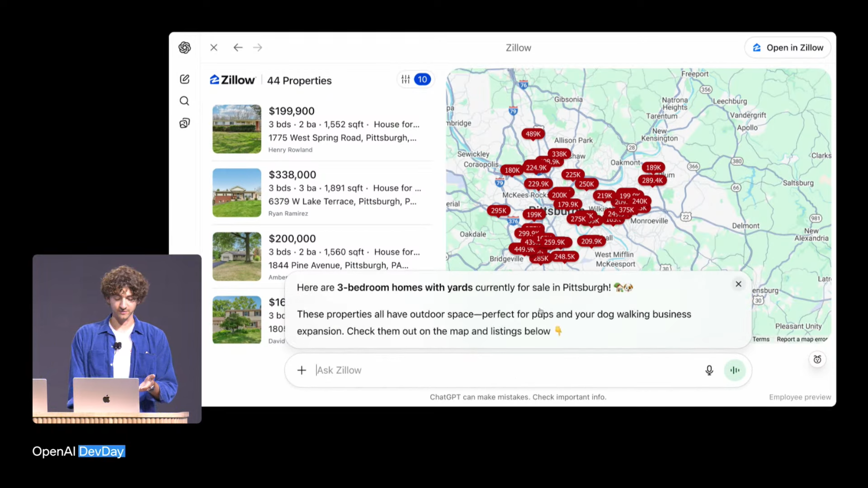Select the 449.9K map price marker
Screen dimensions: 868x488
click(524, 250)
